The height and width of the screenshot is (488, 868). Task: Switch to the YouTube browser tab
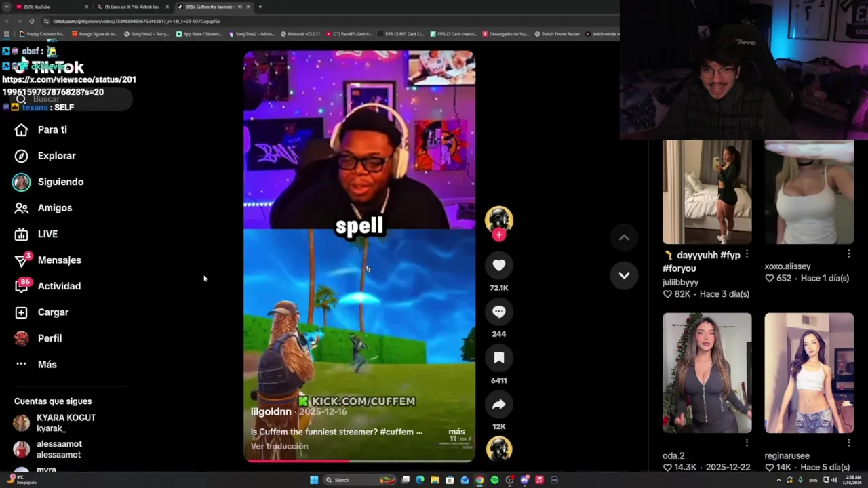[52, 7]
